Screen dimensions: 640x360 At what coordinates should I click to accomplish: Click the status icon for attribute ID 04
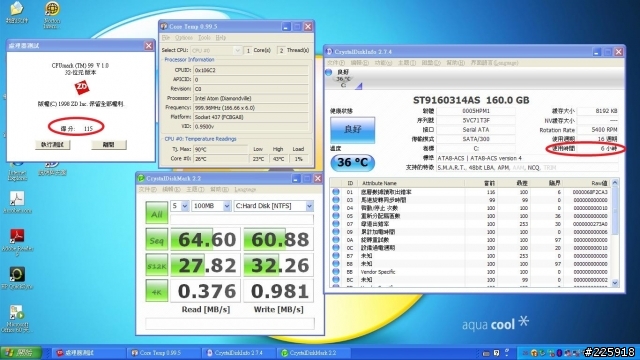(x=336, y=208)
